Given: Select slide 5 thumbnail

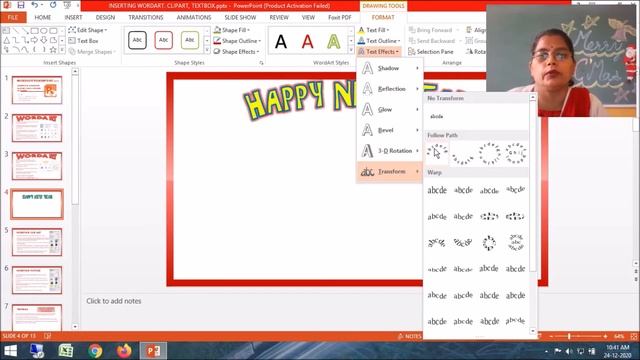Looking at the screenshot, I should (x=37, y=242).
